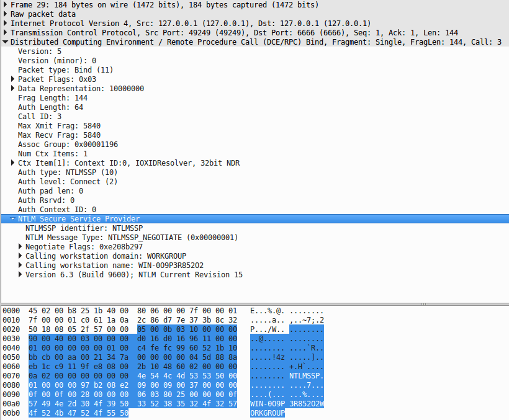The image size is (509, 420).
Task: Expand Ctx Item[1] IOXIDResolver entry
Action: 13,163
